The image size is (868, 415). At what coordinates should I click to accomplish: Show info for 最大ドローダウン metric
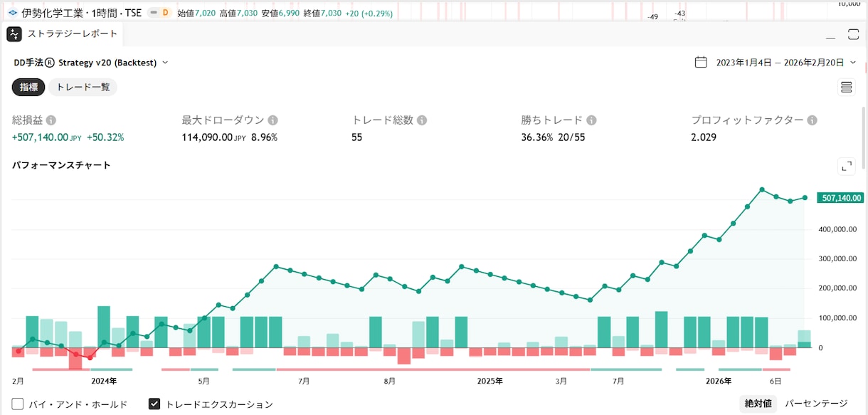coord(272,120)
